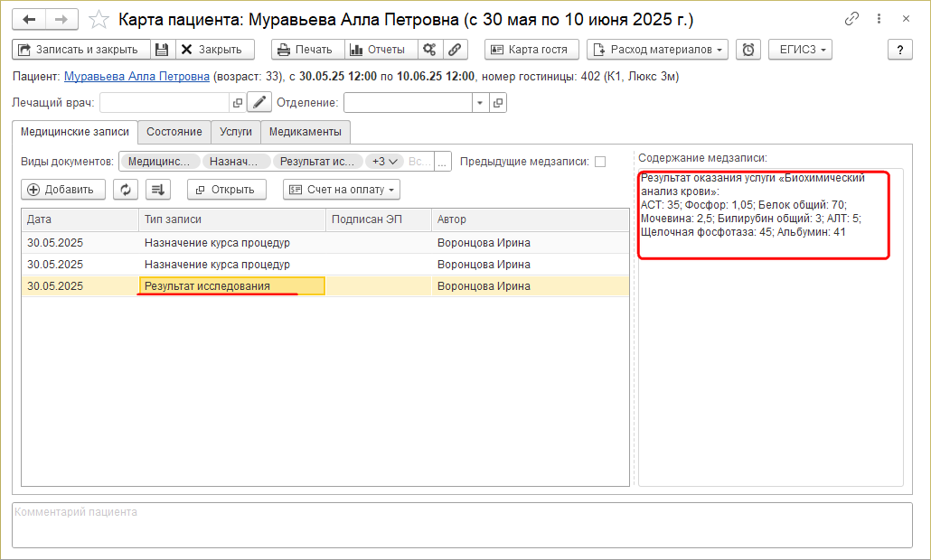Save with the floppy disk icon
The image size is (931, 560).
point(162,50)
